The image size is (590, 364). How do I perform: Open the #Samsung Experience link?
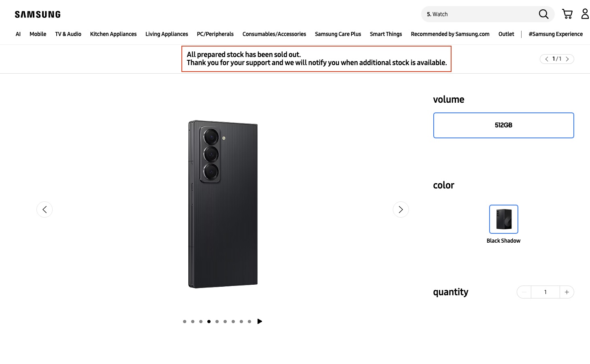click(556, 34)
